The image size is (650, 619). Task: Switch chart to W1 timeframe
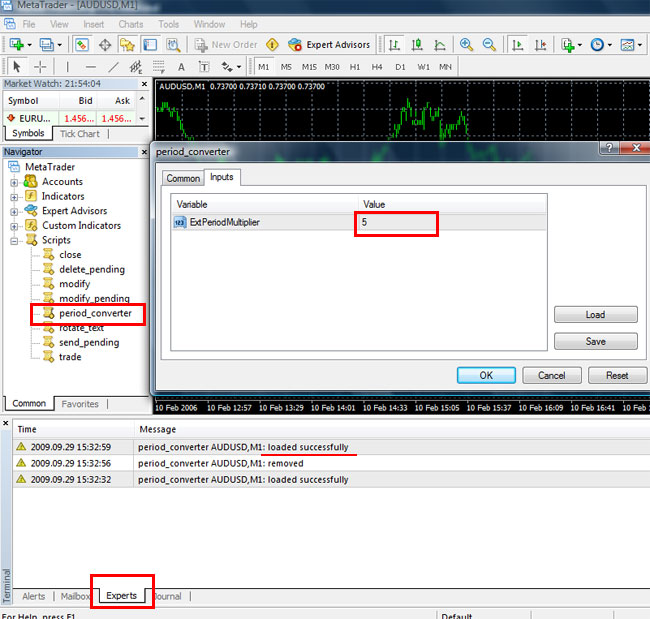tap(423, 67)
